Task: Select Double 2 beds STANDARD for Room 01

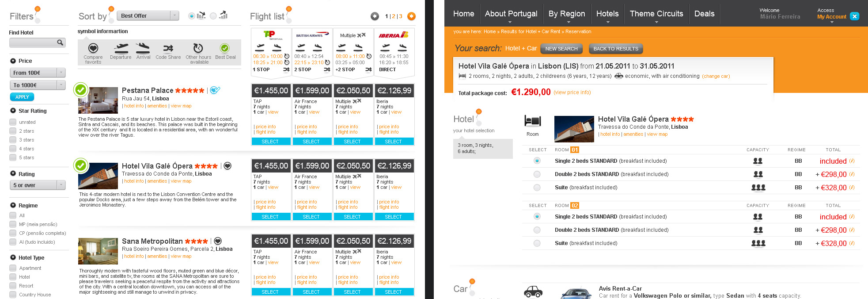Action: click(x=537, y=174)
